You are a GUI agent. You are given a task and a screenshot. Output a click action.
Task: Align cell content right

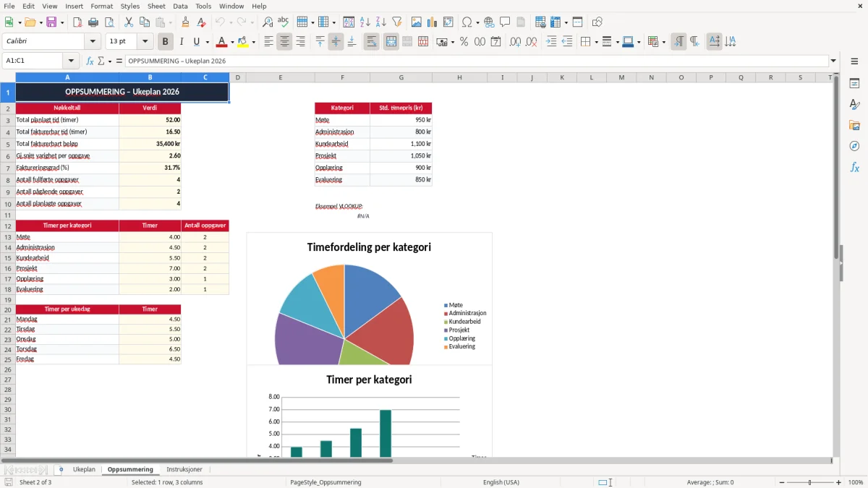click(x=300, y=42)
